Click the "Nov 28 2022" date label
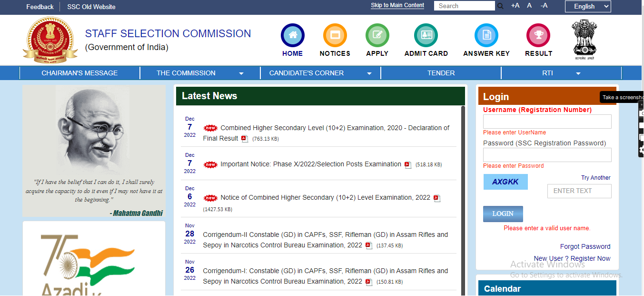644x296 pixels. click(x=190, y=234)
